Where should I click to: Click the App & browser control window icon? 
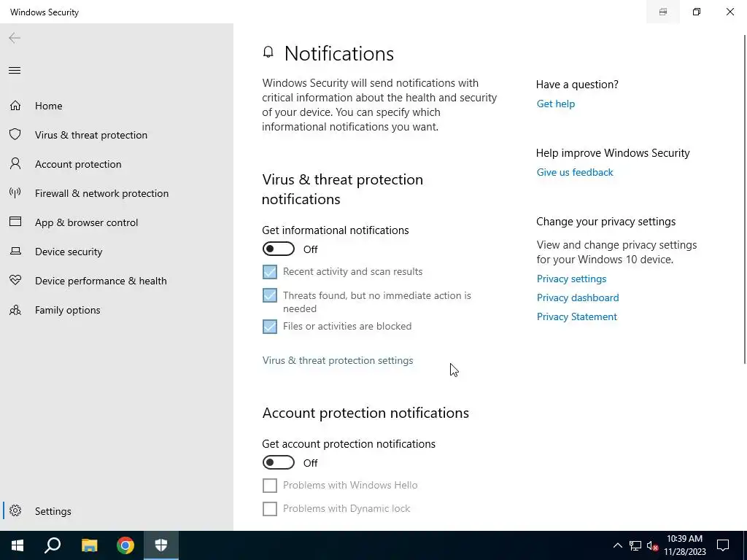[15, 222]
